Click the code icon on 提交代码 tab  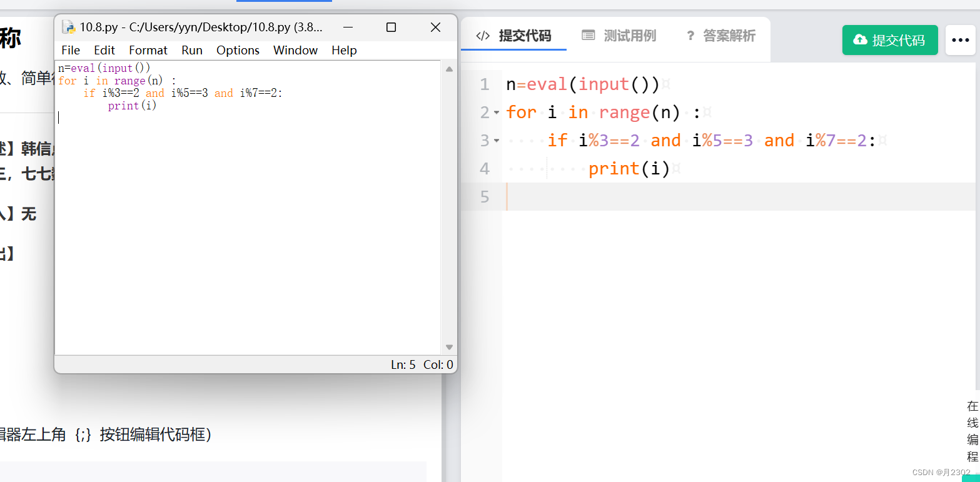tap(482, 36)
